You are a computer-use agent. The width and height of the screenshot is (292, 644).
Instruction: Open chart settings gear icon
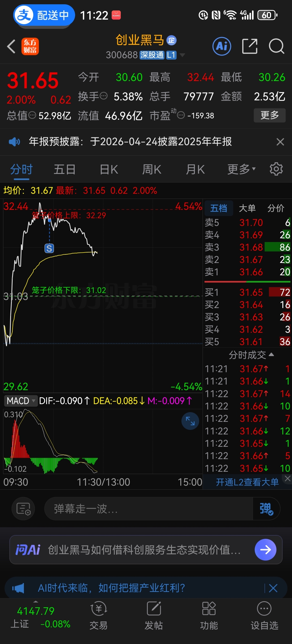pyautogui.click(x=276, y=169)
